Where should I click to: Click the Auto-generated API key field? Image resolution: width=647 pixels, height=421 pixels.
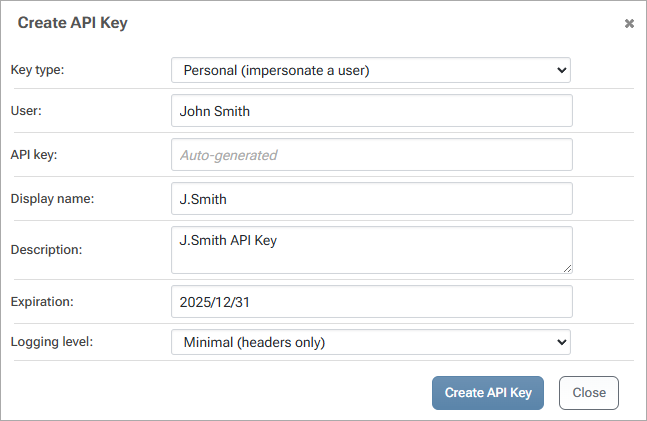pos(371,155)
